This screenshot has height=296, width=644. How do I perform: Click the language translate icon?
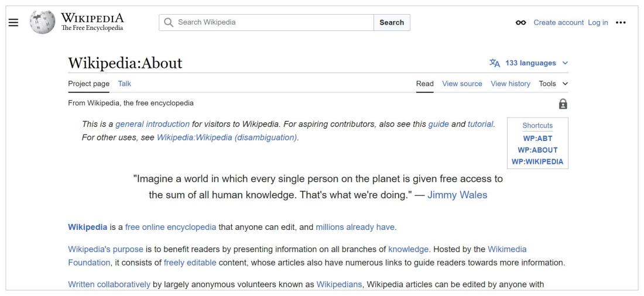tap(495, 63)
